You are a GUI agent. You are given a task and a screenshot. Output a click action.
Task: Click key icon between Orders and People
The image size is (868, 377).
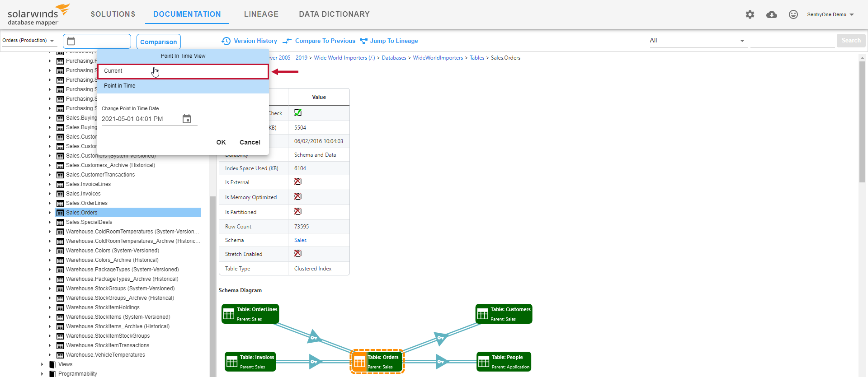pos(442,361)
